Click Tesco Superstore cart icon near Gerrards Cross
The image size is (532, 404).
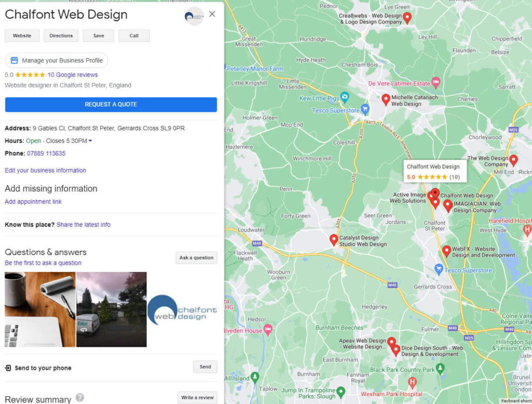click(x=438, y=269)
